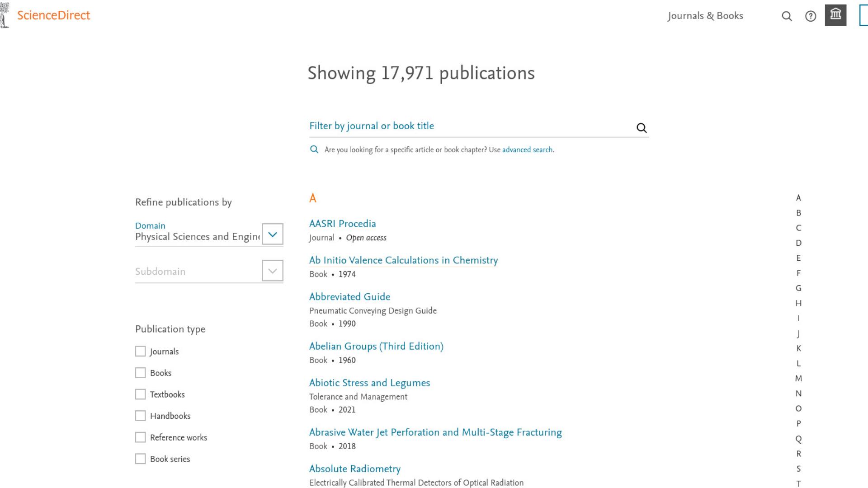
Task: Jump to letter F in index
Action: click(x=798, y=273)
